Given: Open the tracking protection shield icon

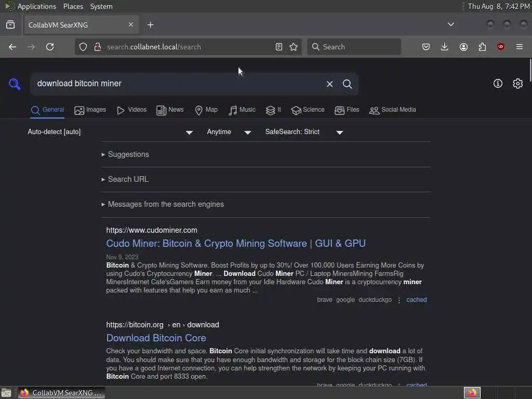Looking at the screenshot, I should pos(83,47).
